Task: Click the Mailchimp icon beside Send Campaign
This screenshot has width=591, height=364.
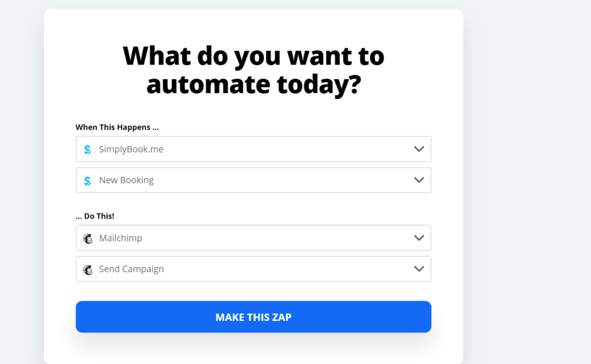Action: click(x=88, y=269)
